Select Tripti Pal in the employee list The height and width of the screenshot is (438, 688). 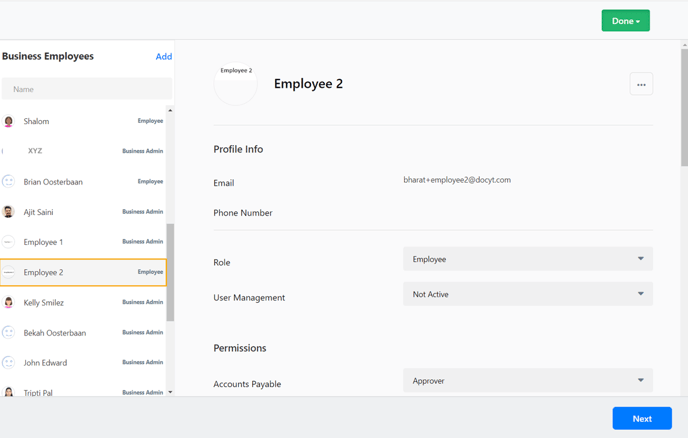click(83, 392)
